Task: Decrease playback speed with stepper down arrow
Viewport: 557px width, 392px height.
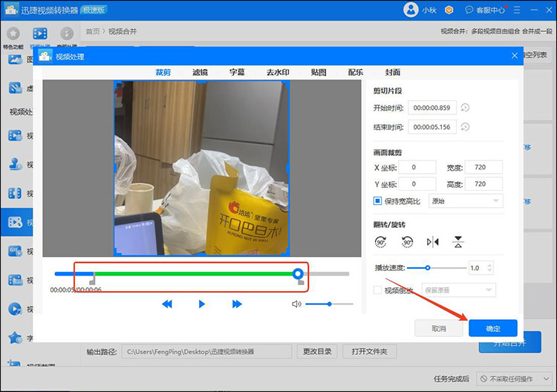Action: (489, 270)
